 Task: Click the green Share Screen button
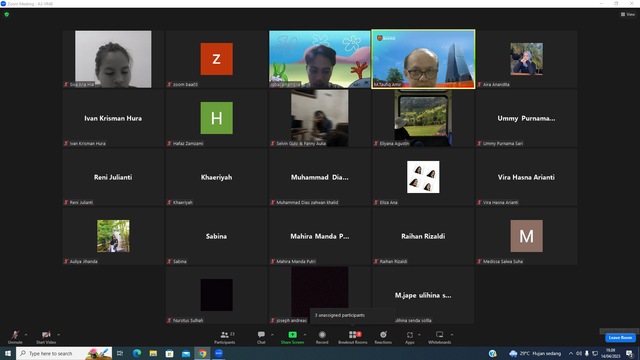[x=292, y=337]
